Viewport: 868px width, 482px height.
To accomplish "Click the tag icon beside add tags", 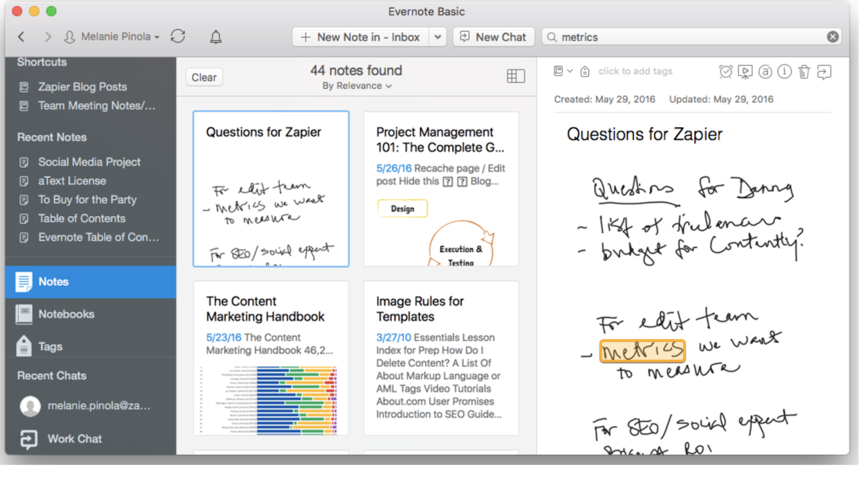I will [x=585, y=72].
